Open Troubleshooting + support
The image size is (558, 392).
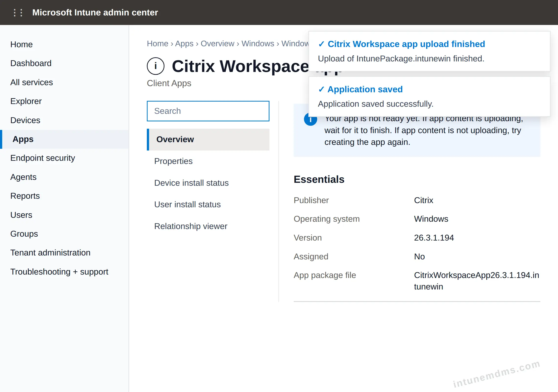[64, 272]
